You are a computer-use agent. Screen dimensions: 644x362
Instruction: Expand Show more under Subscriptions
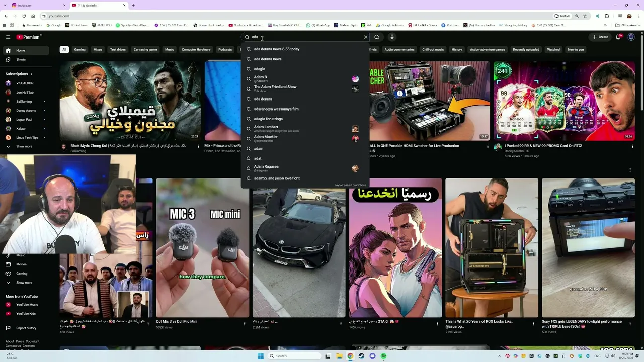pos(25,146)
